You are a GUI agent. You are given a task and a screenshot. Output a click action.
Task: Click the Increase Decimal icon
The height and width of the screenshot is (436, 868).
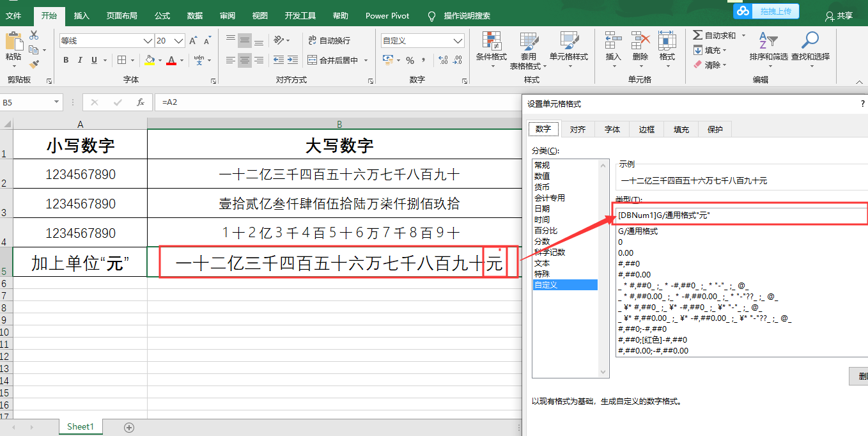(444, 60)
